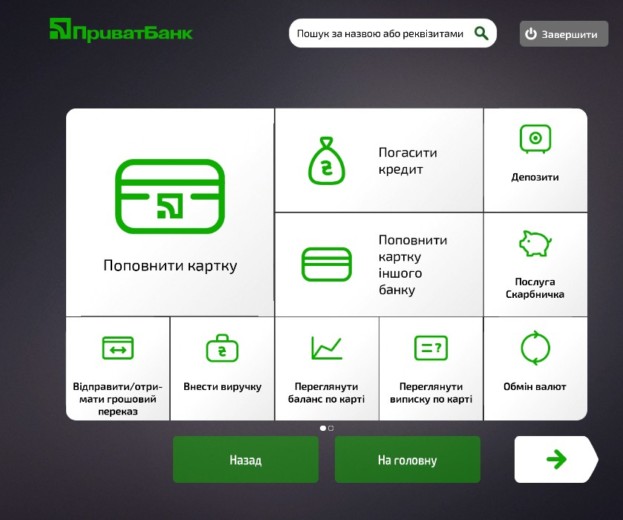
Task: Open the balance chart icon
Action: coord(327,348)
